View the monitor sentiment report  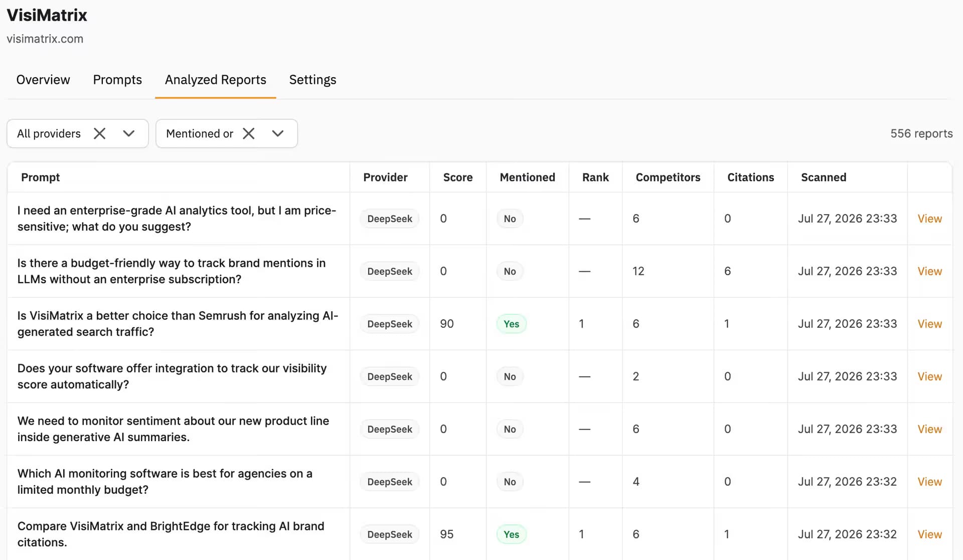(x=930, y=429)
